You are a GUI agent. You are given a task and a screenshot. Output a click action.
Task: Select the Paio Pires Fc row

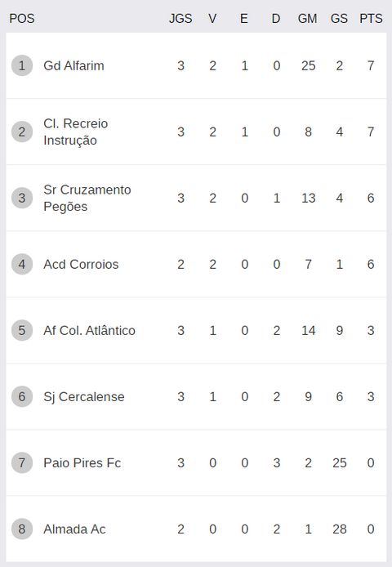click(x=196, y=462)
